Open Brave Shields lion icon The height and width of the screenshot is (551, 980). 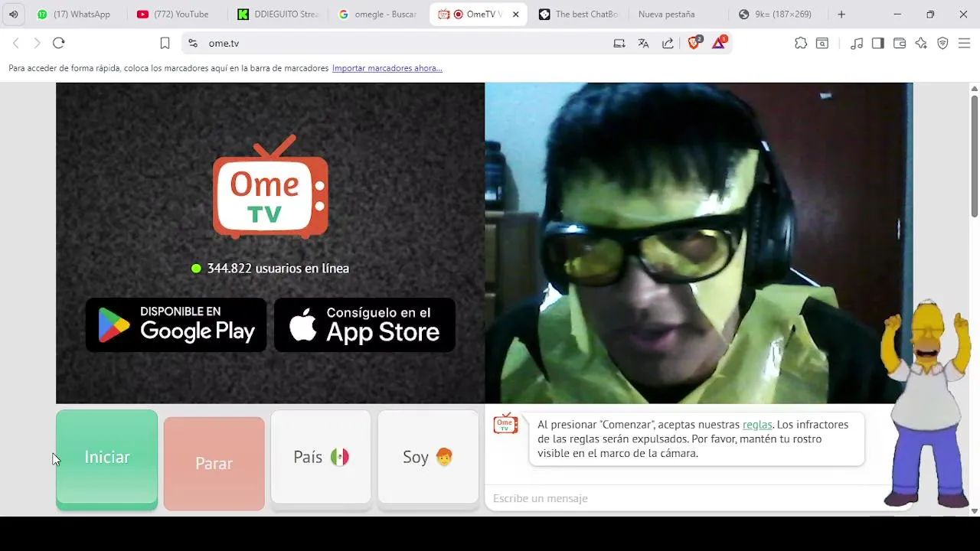point(694,43)
